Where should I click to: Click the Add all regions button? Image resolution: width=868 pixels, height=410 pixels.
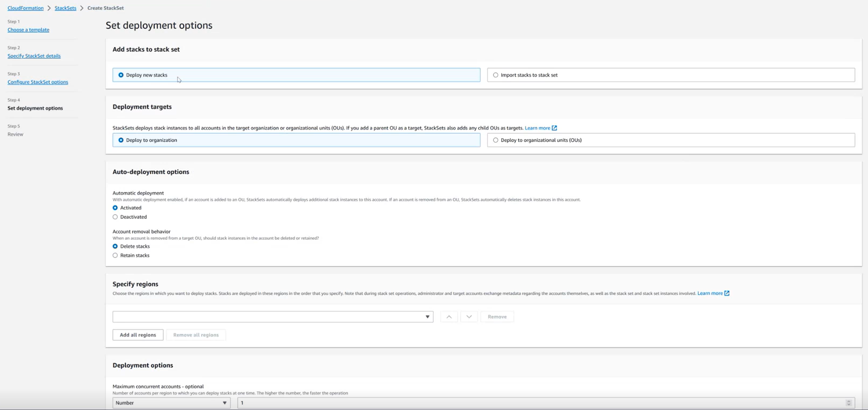click(138, 335)
